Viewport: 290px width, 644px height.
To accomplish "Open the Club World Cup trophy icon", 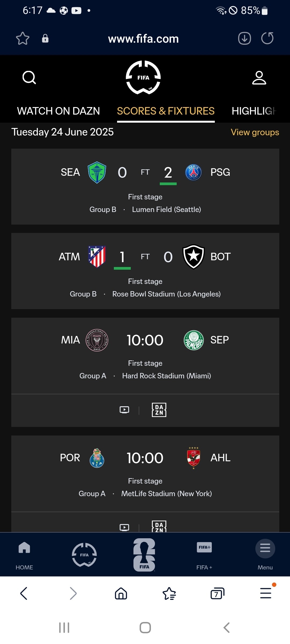I will tap(144, 555).
